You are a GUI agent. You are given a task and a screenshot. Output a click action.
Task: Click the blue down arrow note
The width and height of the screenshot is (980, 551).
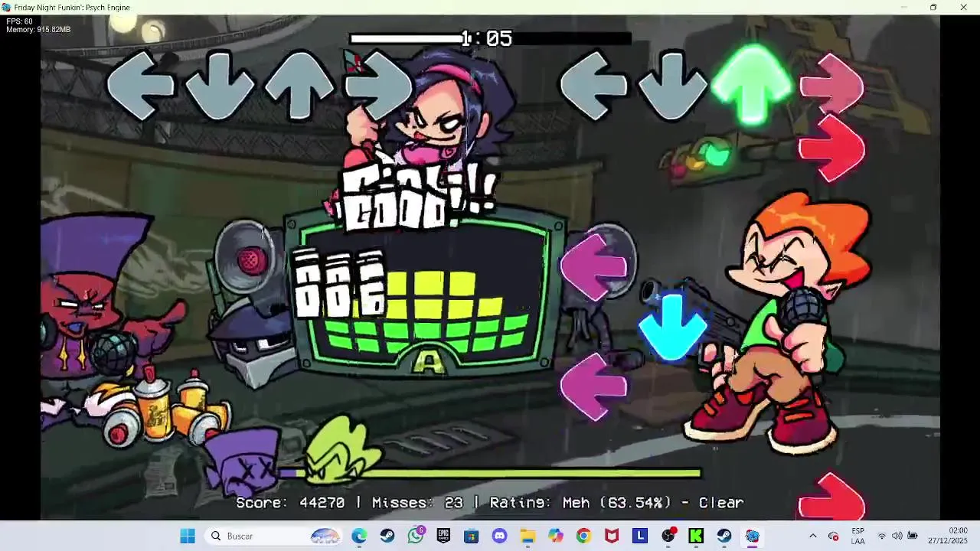pyautogui.click(x=673, y=328)
